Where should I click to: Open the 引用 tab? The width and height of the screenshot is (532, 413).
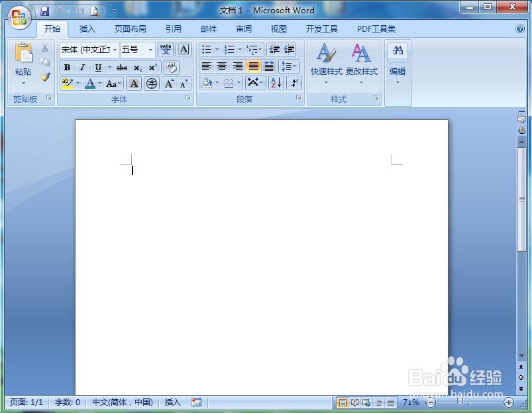pos(174,29)
